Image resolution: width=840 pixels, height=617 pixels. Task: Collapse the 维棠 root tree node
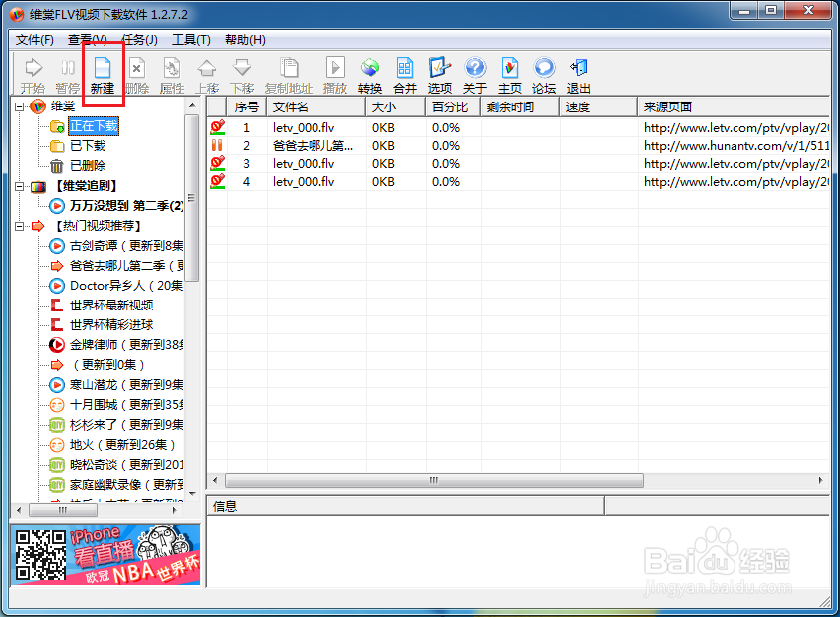point(19,106)
